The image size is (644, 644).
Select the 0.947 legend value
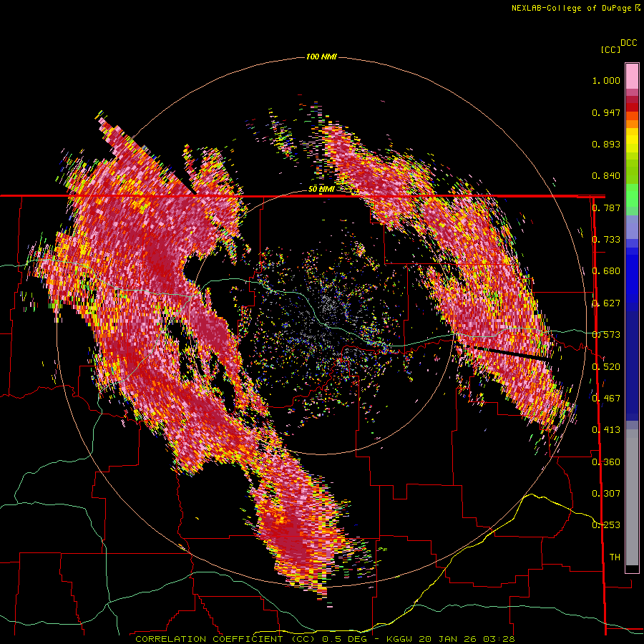coord(606,112)
